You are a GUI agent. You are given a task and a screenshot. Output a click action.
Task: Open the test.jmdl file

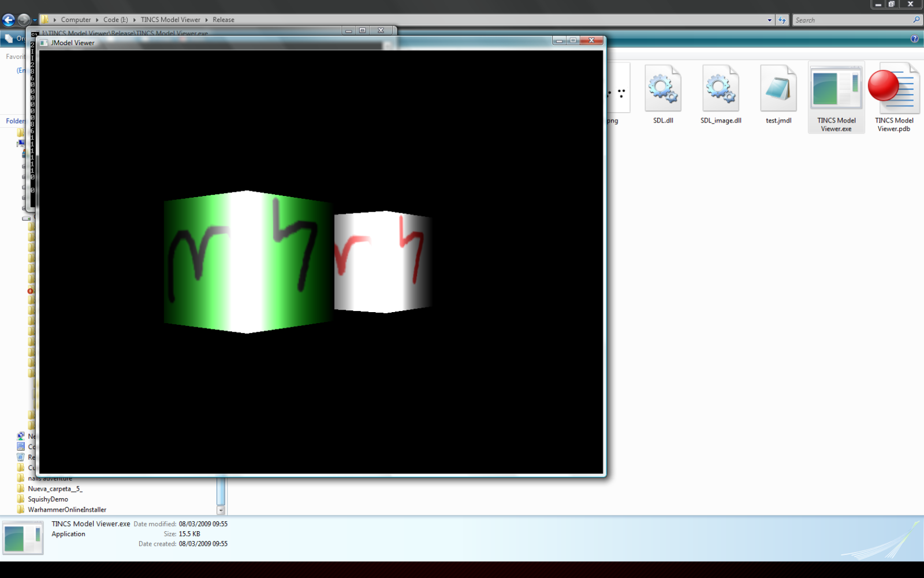(778, 90)
